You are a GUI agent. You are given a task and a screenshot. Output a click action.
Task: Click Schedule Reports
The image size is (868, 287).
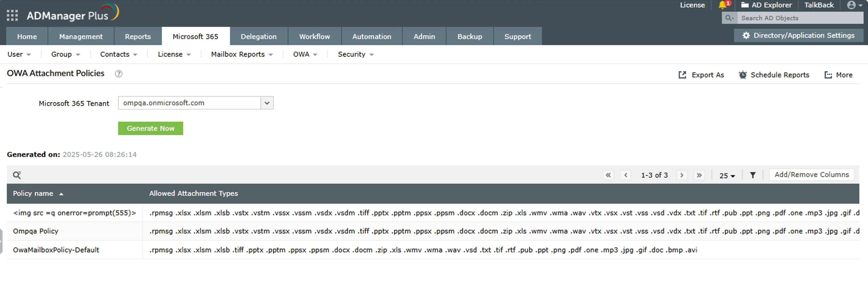tap(774, 75)
